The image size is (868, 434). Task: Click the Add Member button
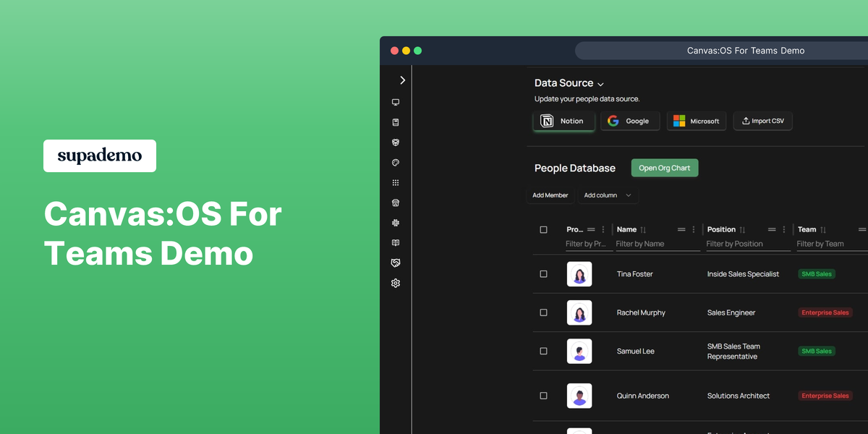pos(550,195)
